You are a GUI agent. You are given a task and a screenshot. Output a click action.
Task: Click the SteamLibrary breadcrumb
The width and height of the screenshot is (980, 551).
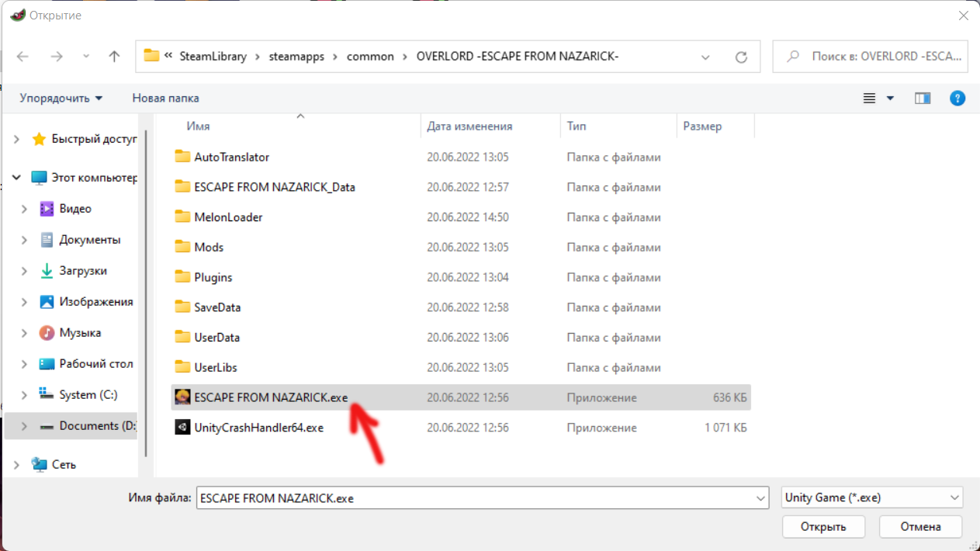[x=213, y=57]
